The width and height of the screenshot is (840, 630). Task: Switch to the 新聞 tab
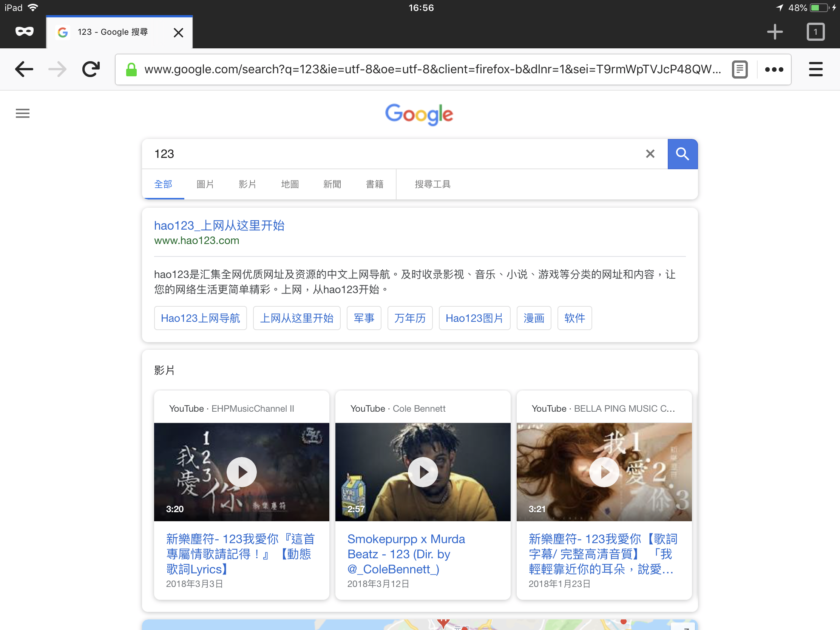point(332,184)
